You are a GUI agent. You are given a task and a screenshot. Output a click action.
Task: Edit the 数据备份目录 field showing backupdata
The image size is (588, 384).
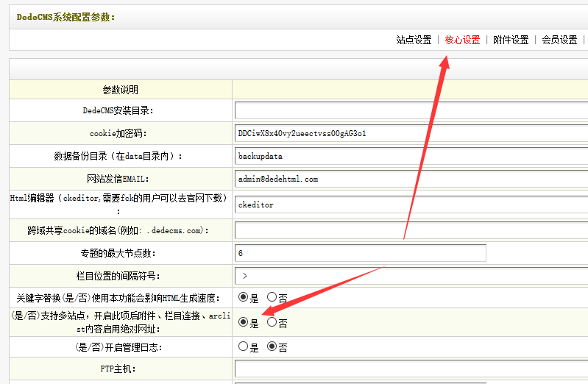click(x=411, y=156)
